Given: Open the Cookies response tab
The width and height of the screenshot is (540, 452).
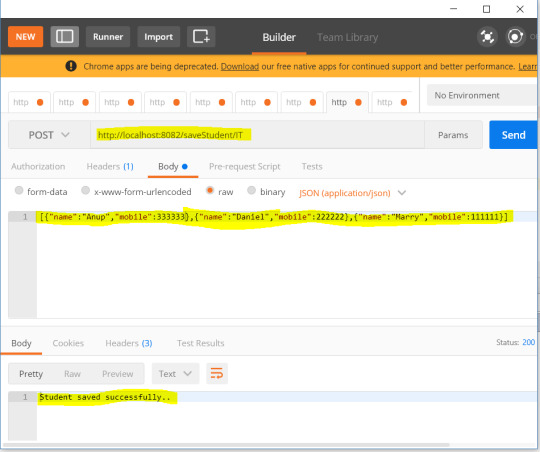Looking at the screenshot, I should pos(68,343).
